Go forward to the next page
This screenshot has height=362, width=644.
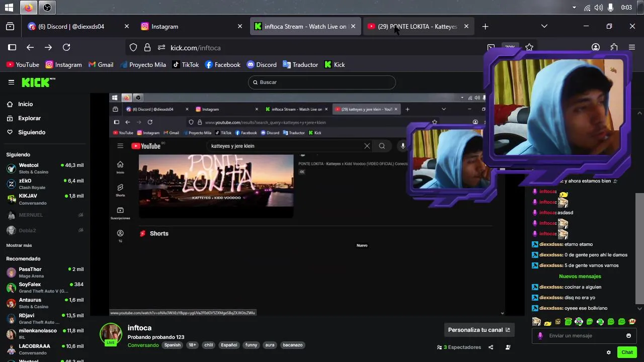[x=48, y=47]
